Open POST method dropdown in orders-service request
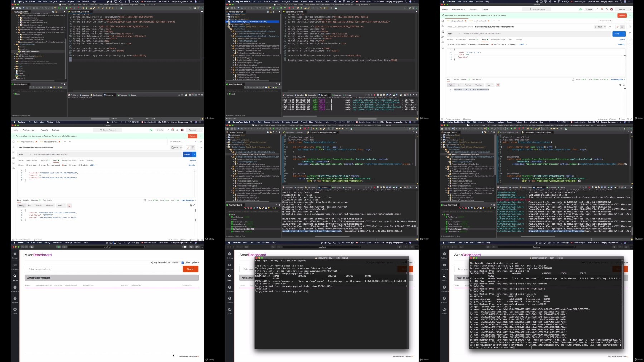The image size is (644, 362). click(x=25, y=154)
